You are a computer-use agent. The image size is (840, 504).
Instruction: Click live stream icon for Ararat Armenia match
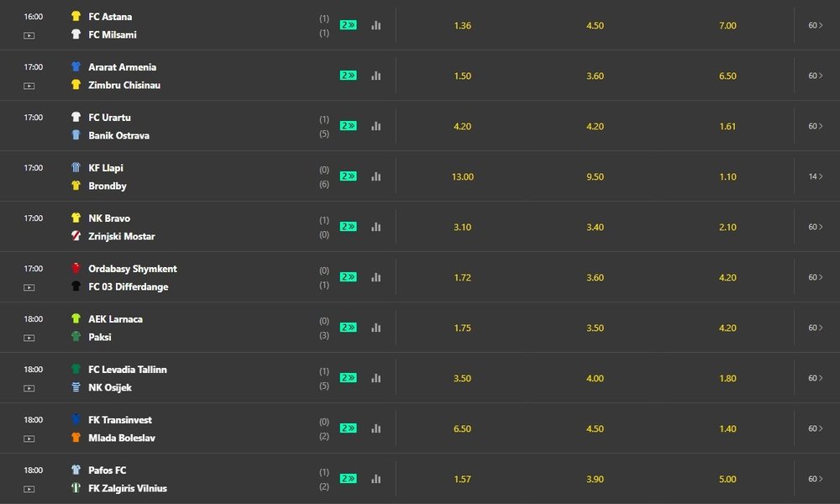tap(29, 86)
